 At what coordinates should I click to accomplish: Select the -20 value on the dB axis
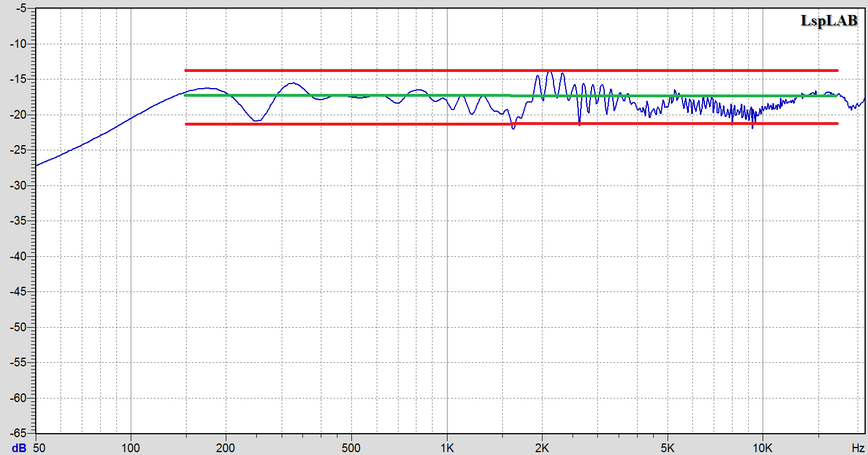19,115
